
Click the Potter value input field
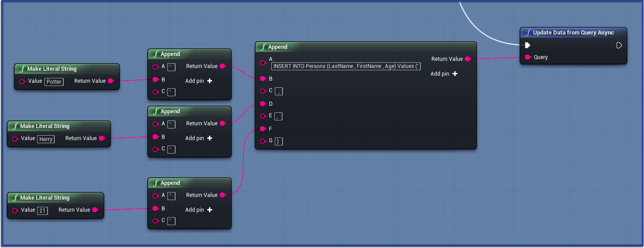[x=54, y=82]
